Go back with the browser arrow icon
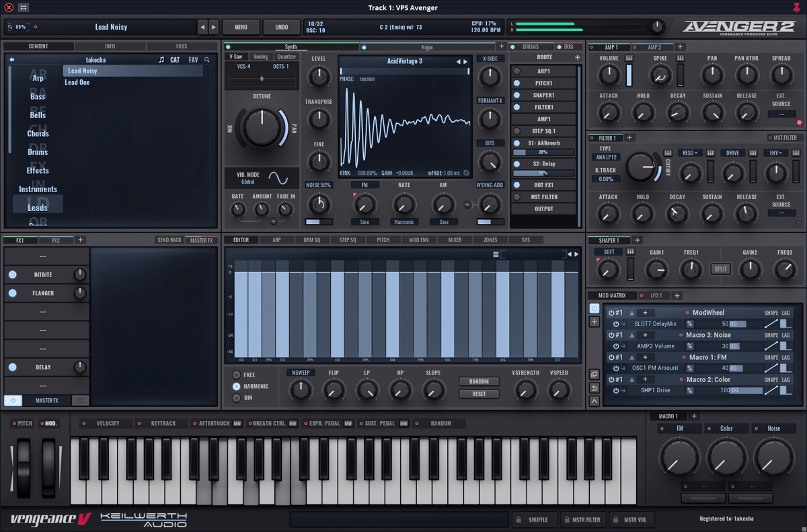 [x=12, y=60]
